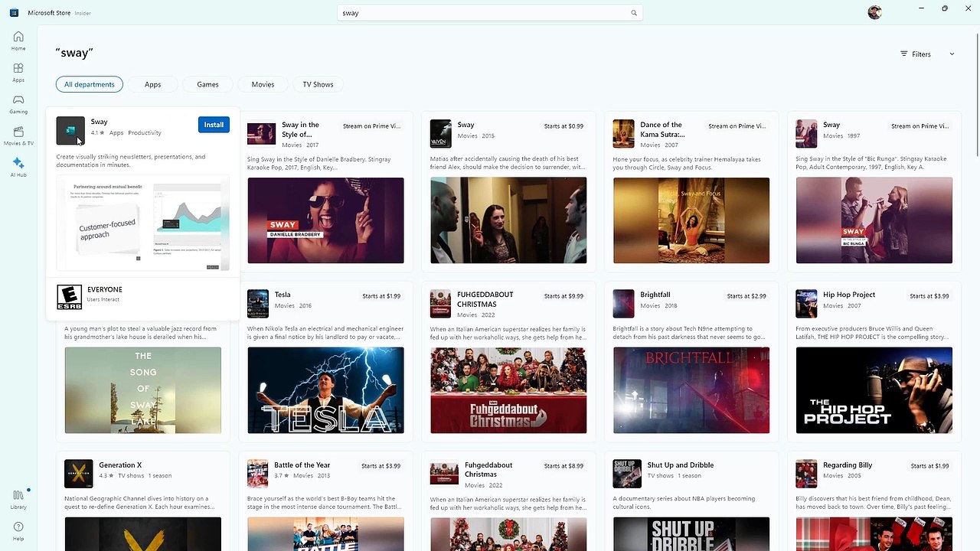
Task: Switch to the TV Shows filter tab
Action: click(318, 84)
